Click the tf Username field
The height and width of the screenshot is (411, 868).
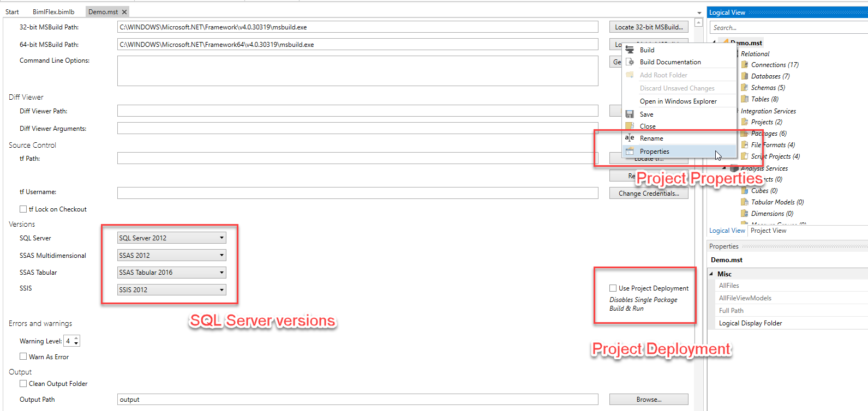click(357, 193)
